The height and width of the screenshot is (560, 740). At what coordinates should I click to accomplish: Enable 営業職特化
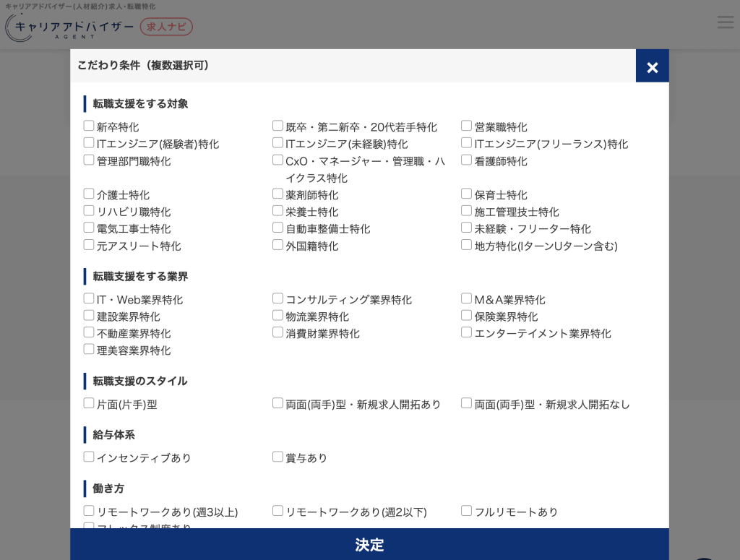(466, 125)
